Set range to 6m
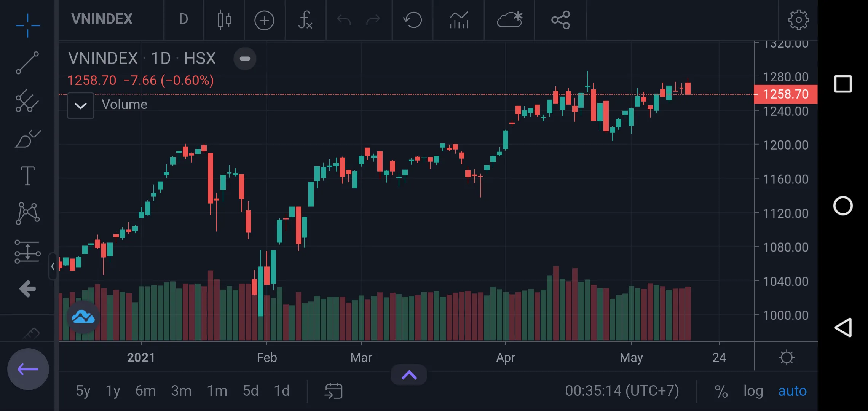868x411 pixels. click(x=145, y=391)
